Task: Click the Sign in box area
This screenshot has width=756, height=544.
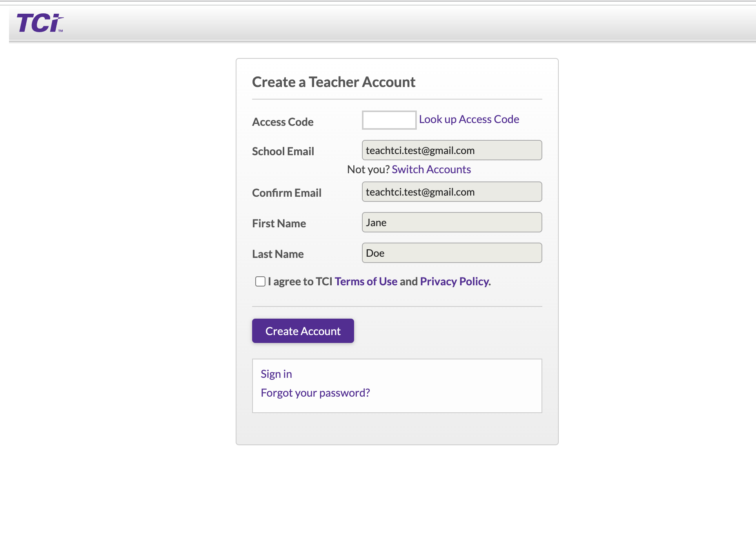Action: tap(397, 386)
